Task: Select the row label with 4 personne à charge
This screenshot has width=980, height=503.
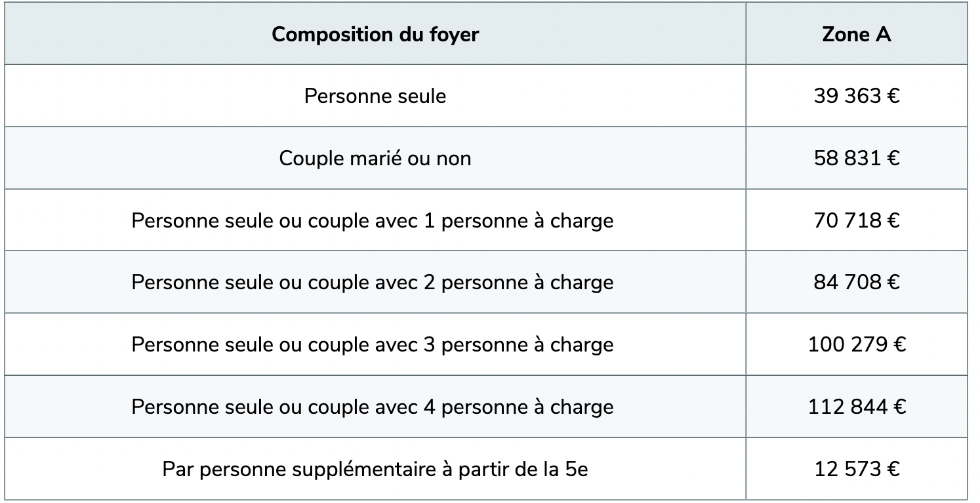Action: coord(373,407)
